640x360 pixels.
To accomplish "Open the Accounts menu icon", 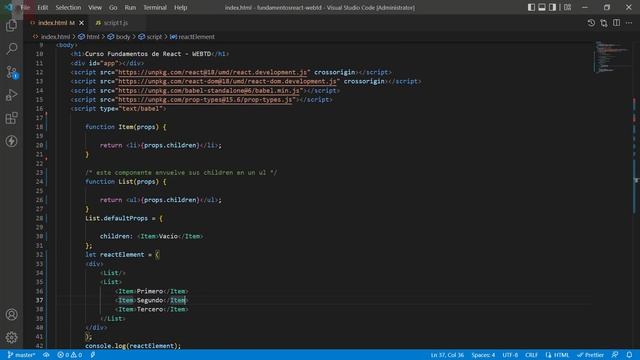I will [11, 314].
